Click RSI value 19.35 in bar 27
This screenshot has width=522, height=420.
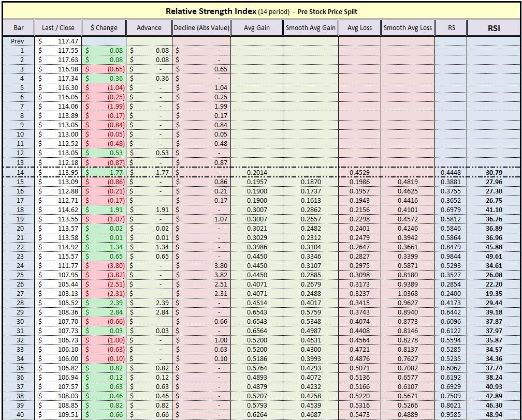coord(494,294)
